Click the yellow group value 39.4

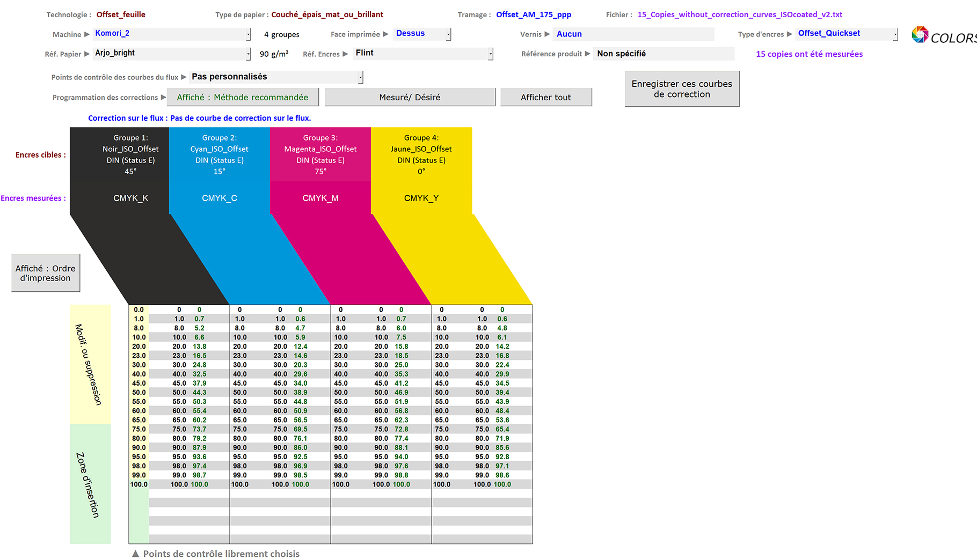[502, 393]
